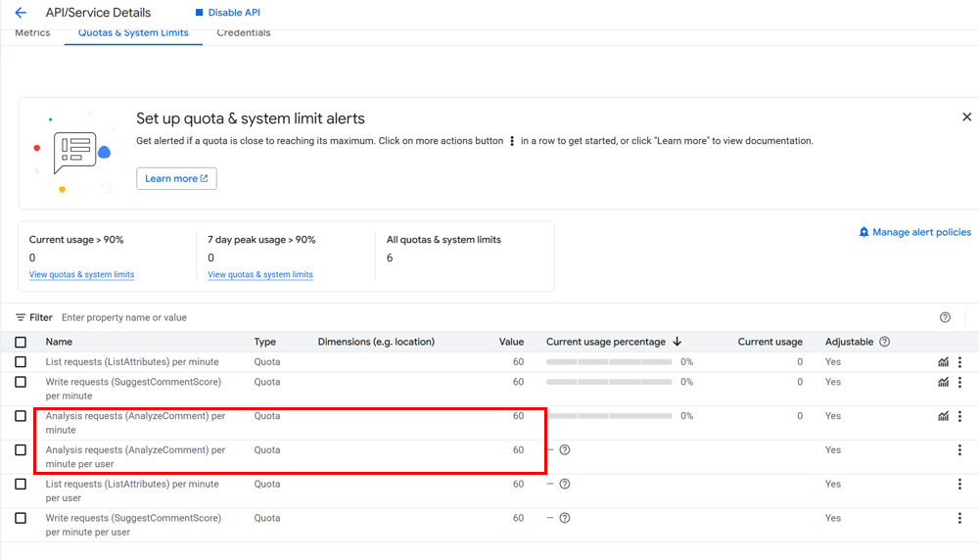Show usage chart for Analysis requests per minute

click(x=943, y=416)
